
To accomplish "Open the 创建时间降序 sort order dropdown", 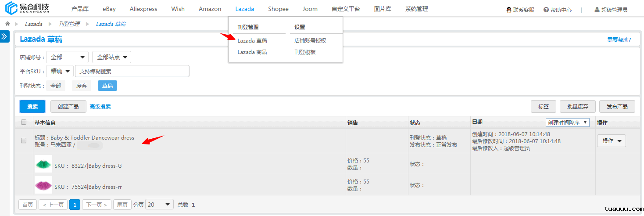I will pyautogui.click(x=567, y=122).
